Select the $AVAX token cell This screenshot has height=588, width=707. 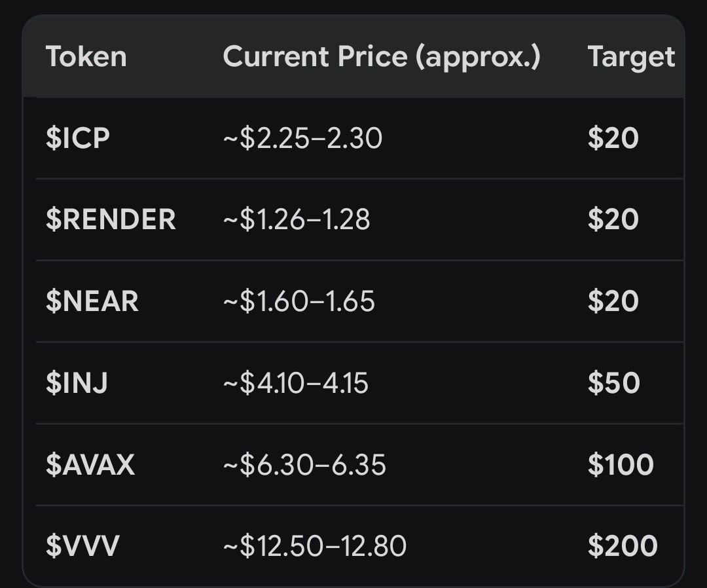point(90,464)
